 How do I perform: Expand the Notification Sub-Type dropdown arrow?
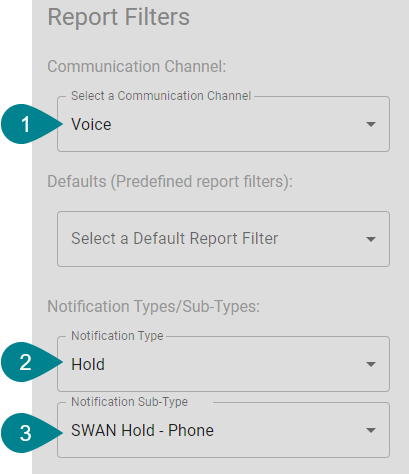[371, 430]
